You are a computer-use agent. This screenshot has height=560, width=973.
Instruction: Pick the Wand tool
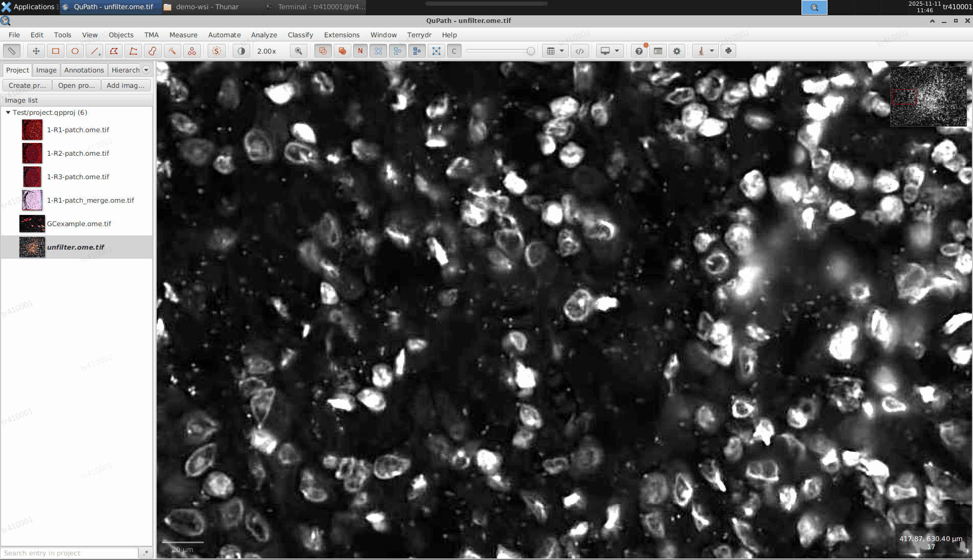(x=172, y=51)
